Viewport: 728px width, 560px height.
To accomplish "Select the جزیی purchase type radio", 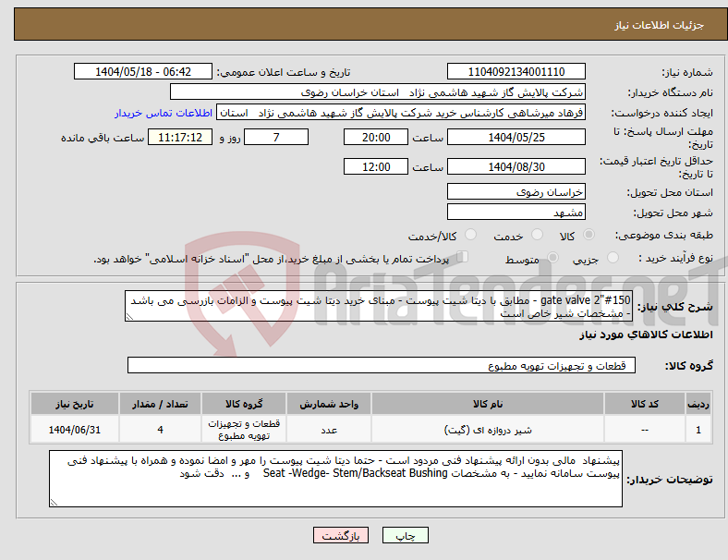I will [613, 257].
